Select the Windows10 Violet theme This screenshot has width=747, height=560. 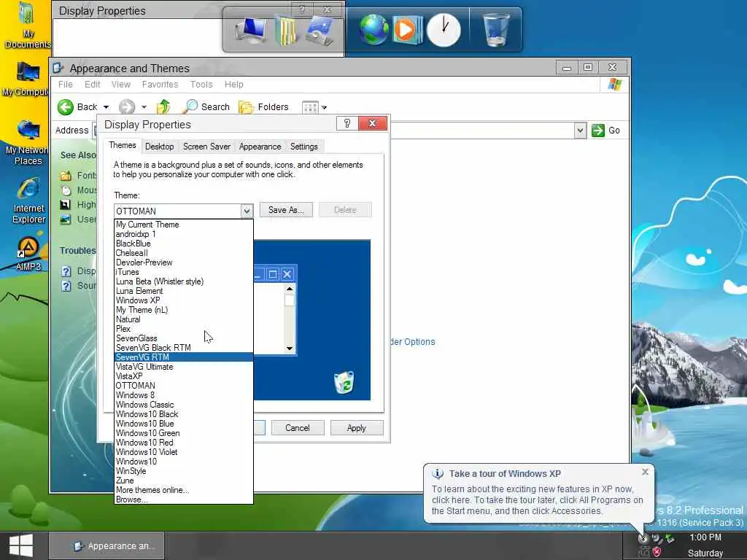click(x=184, y=452)
